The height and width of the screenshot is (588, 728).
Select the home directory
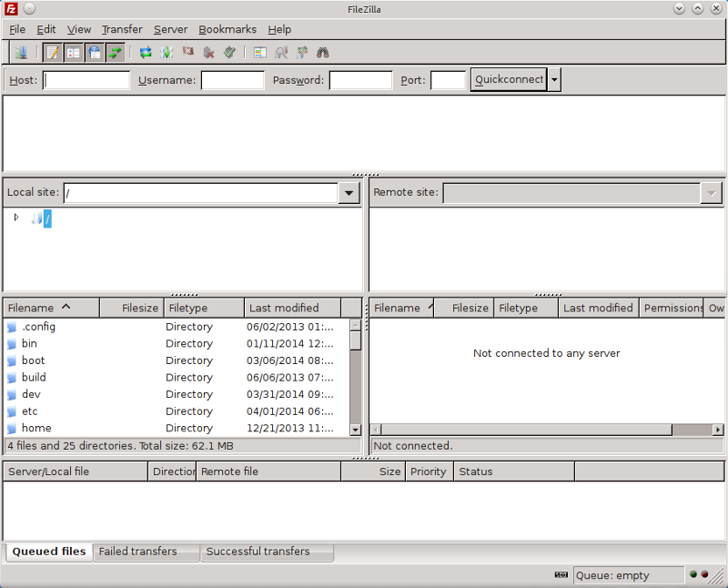pyautogui.click(x=177, y=428)
